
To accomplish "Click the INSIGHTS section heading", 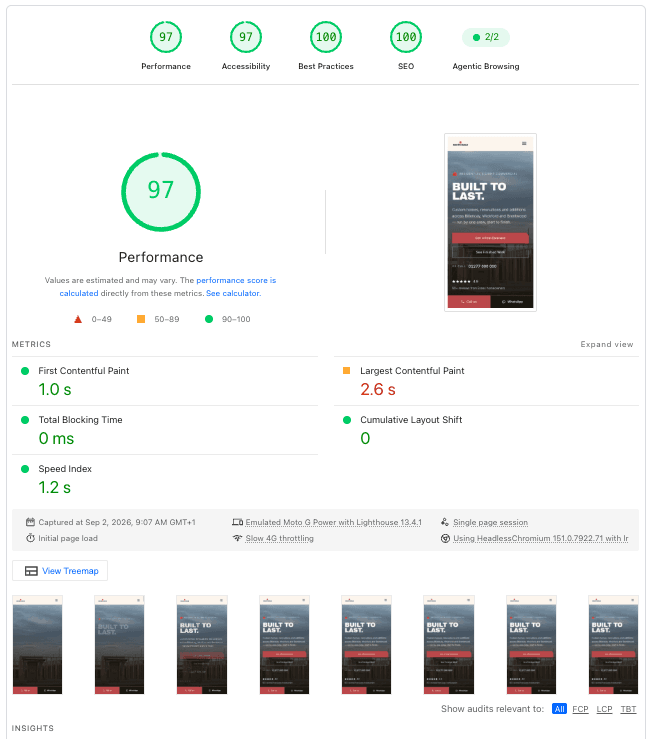I will [33, 728].
